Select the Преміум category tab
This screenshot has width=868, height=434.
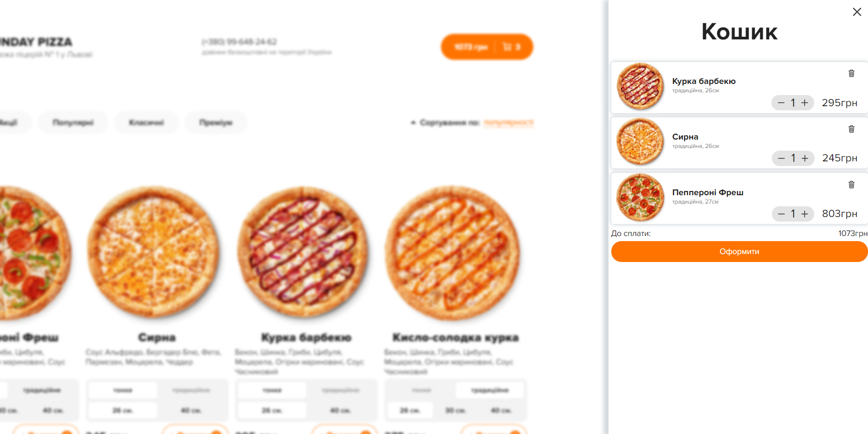point(216,122)
